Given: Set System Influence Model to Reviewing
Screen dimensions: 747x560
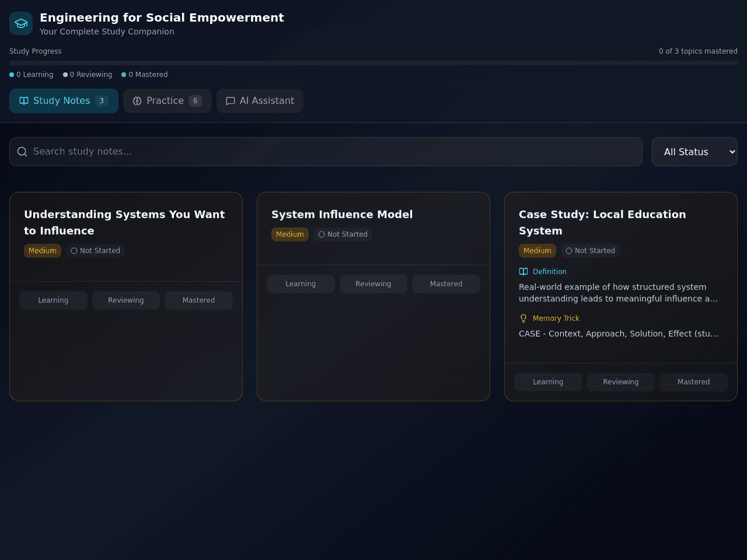Looking at the screenshot, I should [x=373, y=284].
